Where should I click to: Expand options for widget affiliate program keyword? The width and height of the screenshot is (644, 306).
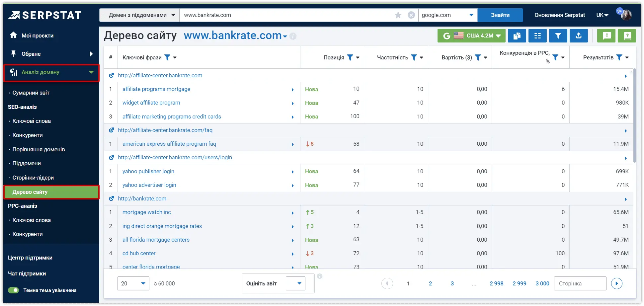[293, 103]
